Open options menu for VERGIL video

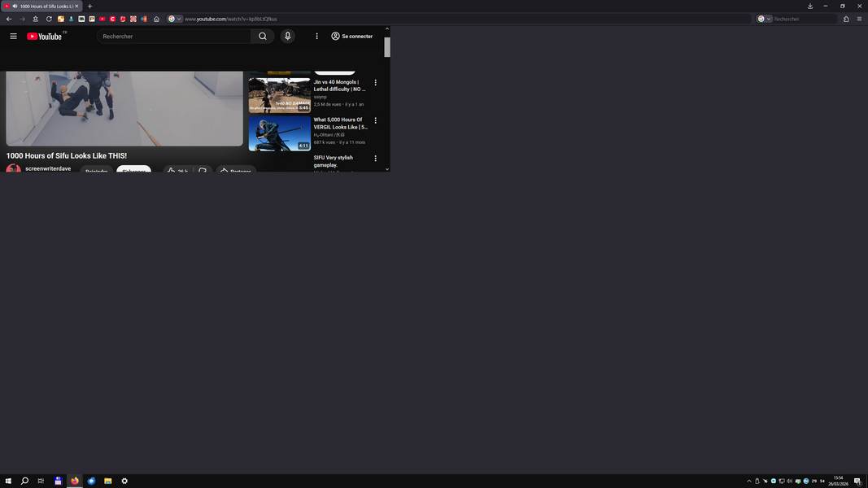coord(375,120)
